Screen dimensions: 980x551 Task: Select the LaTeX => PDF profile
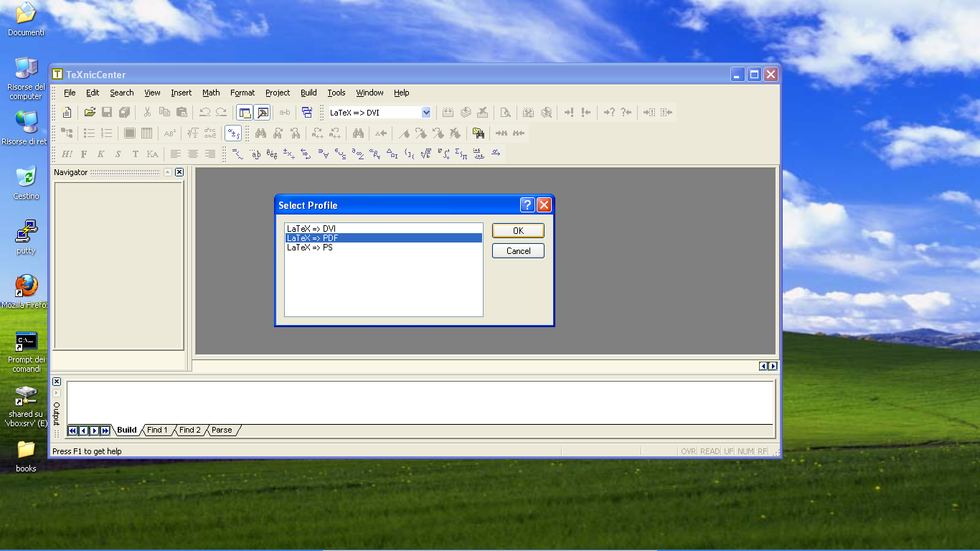(384, 238)
